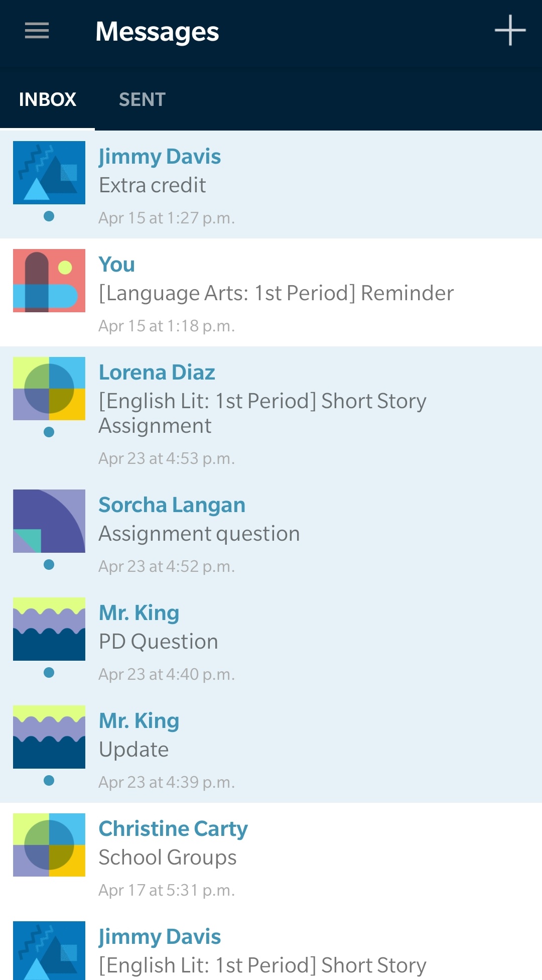Click unread dot on Mr. King Update
The height and width of the screenshot is (980, 542).
tap(49, 781)
